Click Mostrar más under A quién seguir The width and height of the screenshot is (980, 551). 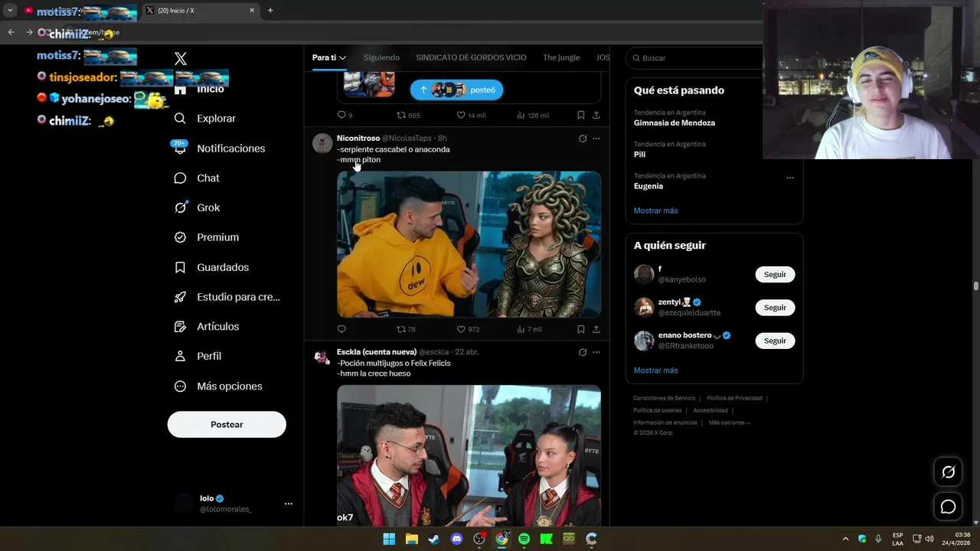[x=655, y=370]
